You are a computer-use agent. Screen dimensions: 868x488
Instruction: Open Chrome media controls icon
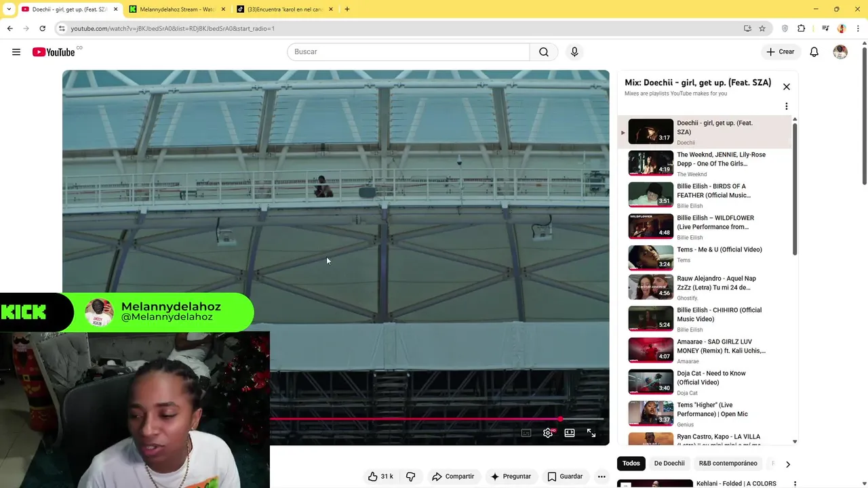(825, 28)
